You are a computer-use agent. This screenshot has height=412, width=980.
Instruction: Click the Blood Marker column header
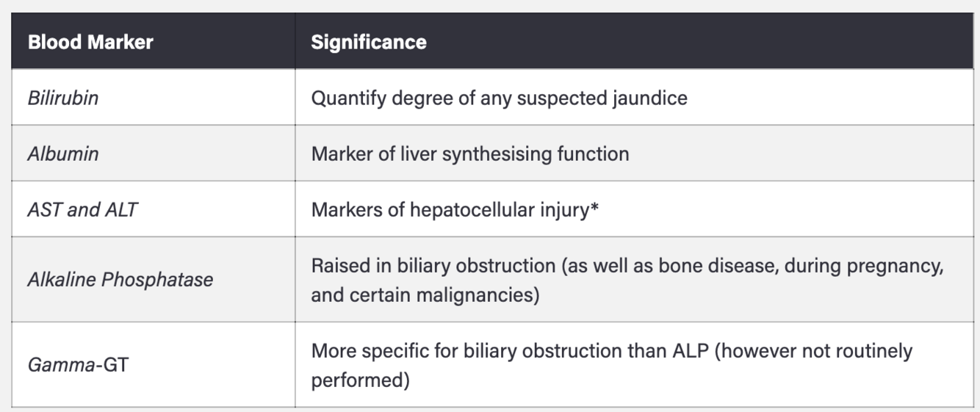tap(153, 41)
